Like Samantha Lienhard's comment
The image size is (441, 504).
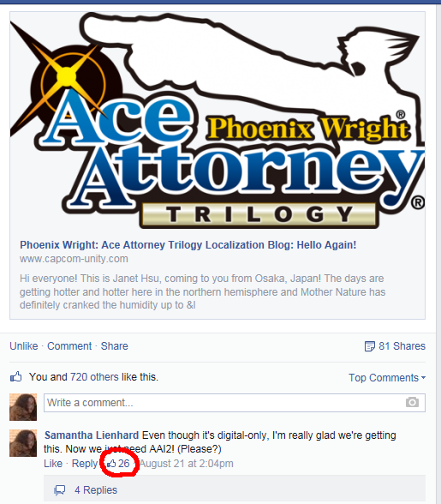point(53,464)
